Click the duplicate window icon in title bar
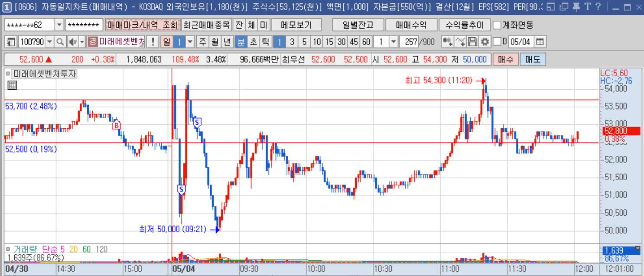644x276 pixels. click(563, 6)
